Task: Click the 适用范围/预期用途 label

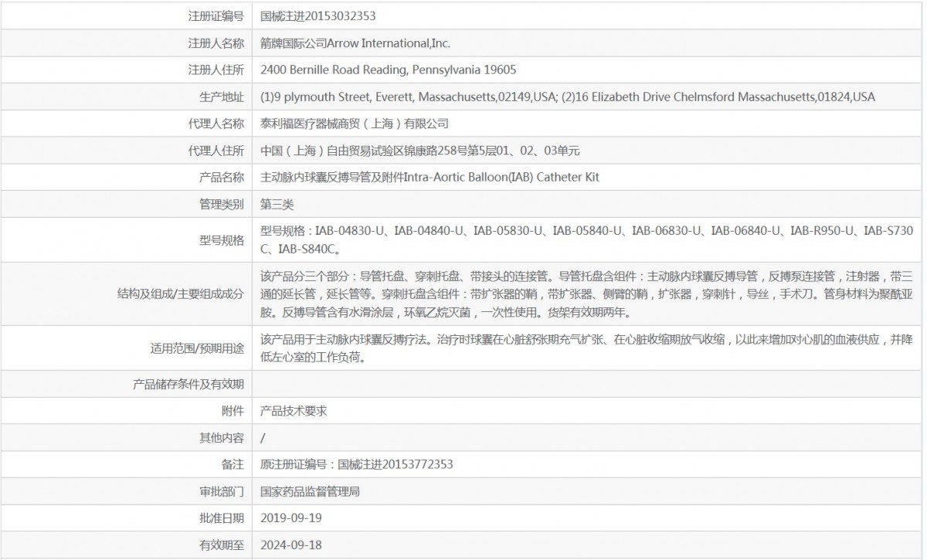Action: pyautogui.click(x=197, y=348)
